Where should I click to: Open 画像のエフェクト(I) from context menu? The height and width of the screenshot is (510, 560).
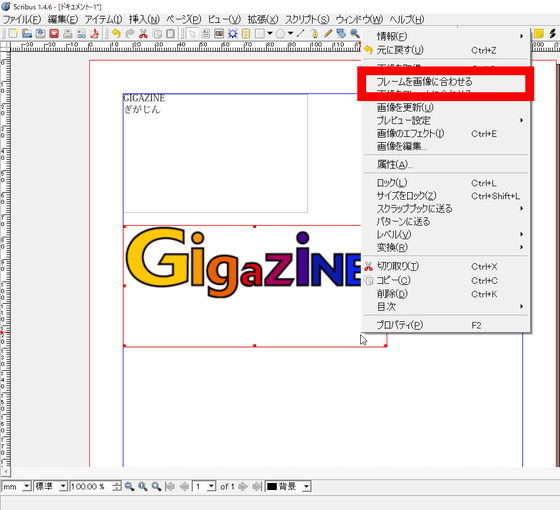(x=445, y=134)
